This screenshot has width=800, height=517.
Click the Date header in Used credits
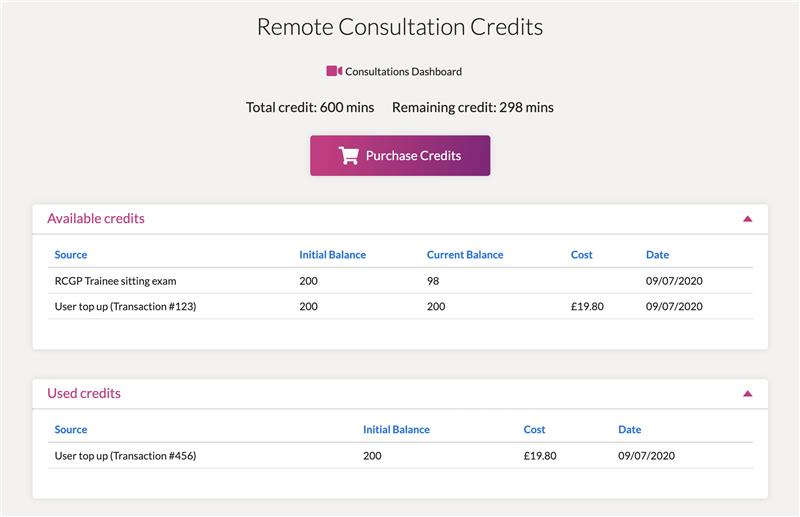[x=630, y=430]
